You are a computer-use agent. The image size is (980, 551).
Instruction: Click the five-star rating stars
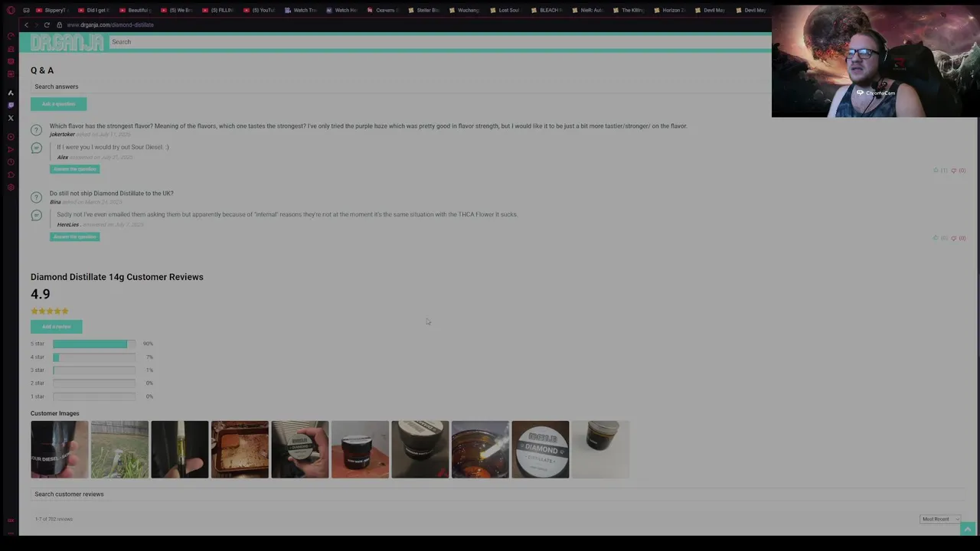click(50, 311)
